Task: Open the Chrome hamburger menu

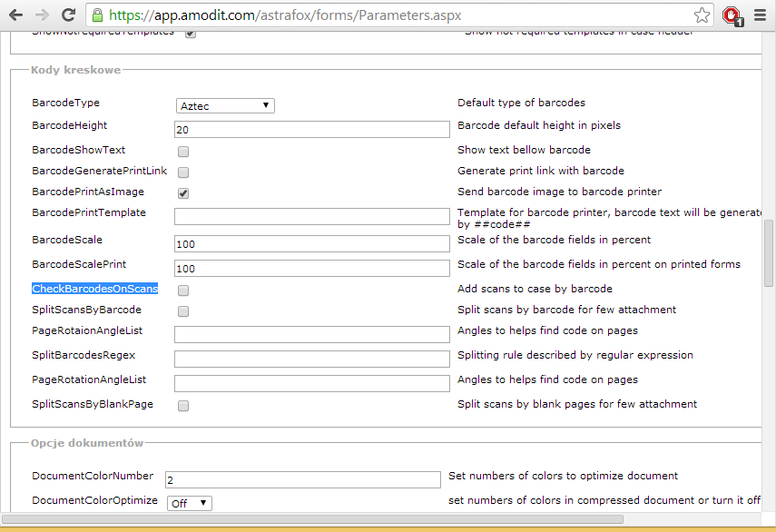Action: pyautogui.click(x=761, y=15)
